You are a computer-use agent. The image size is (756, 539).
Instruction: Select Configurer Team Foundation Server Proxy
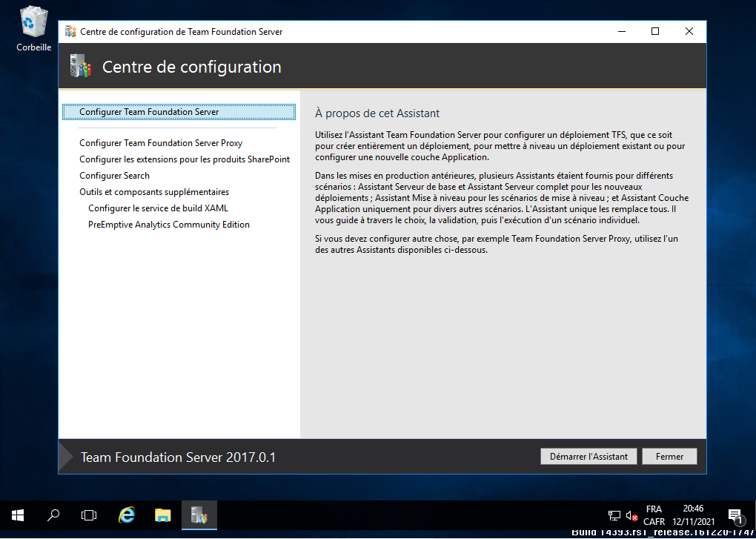161,143
